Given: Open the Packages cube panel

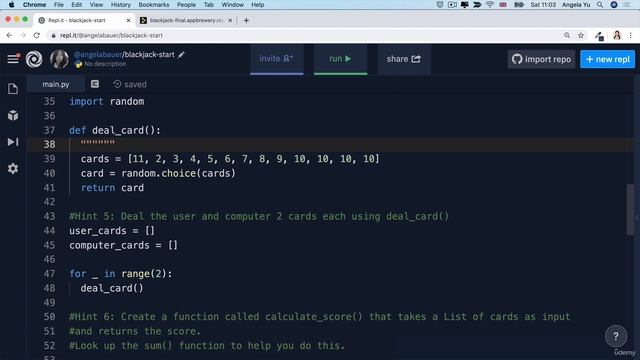Looking at the screenshot, I should [x=13, y=116].
